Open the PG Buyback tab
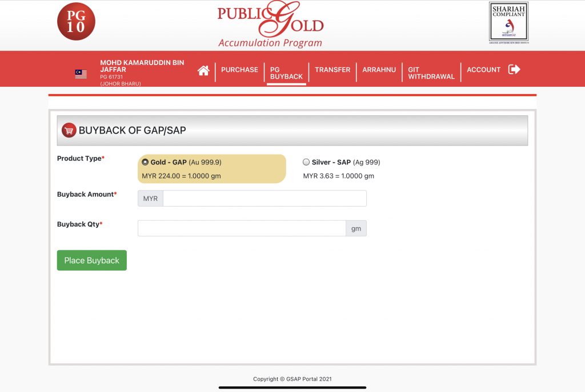 tap(286, 73)
